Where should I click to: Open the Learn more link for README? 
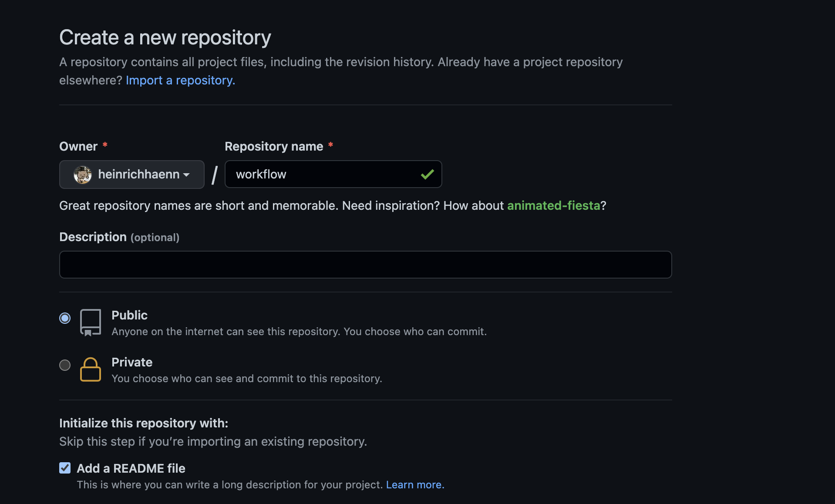415,484
